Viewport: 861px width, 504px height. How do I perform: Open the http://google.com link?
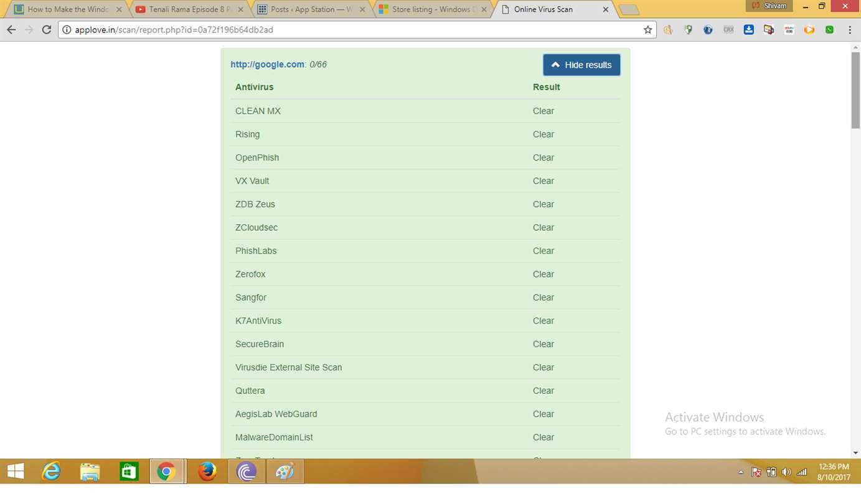267,64
